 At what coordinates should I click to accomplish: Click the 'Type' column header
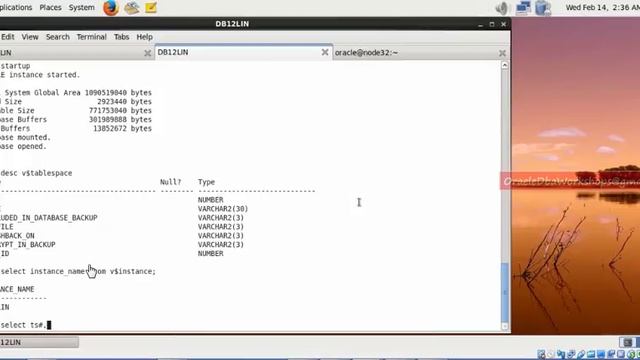(x=207, y=182)
